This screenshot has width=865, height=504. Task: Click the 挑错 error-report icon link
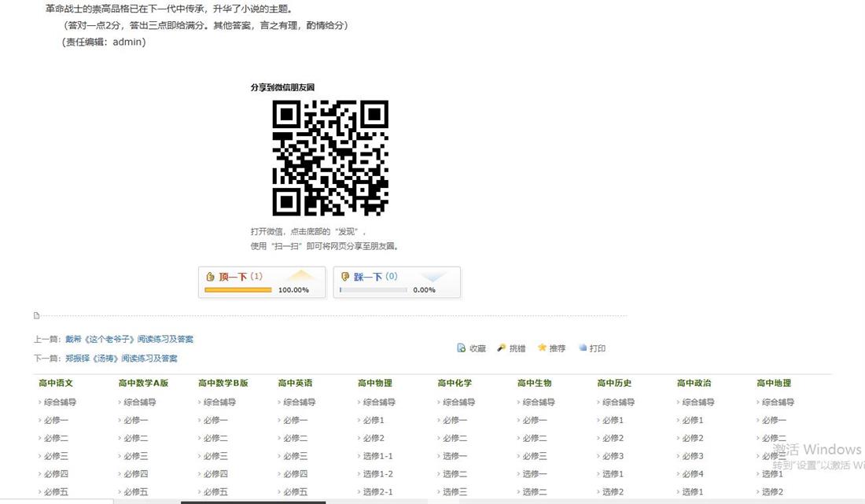coord(511,348)
